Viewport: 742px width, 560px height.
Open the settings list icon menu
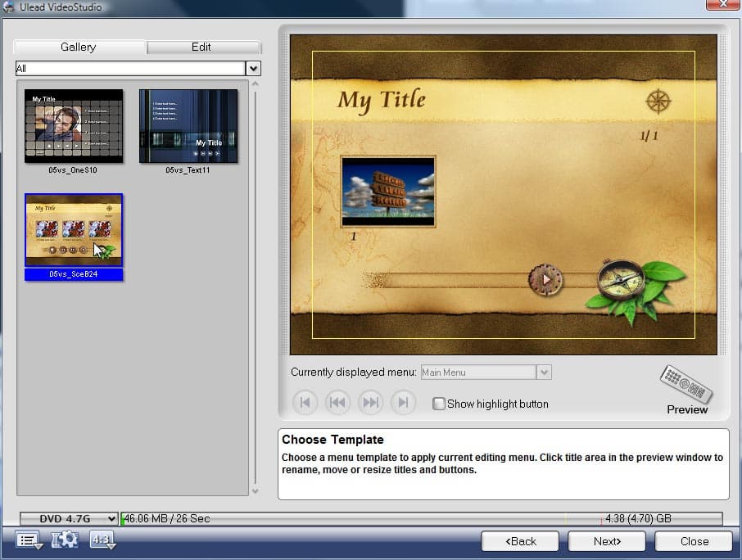(29, 540)
